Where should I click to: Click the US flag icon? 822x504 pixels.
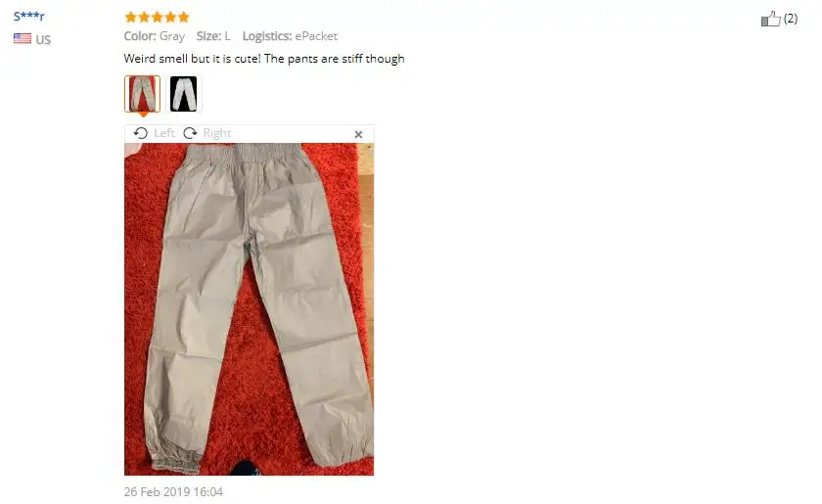click(22, 38)
